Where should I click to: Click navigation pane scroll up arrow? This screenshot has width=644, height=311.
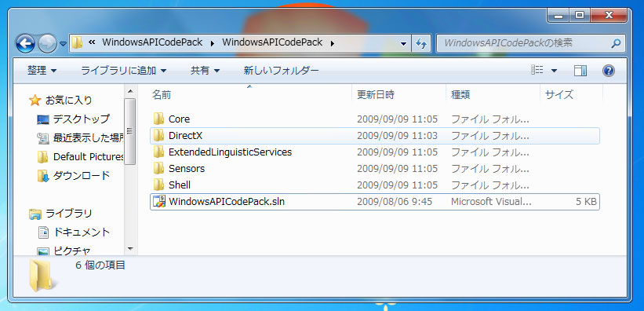pyautogui.click(x=129, y=91)
